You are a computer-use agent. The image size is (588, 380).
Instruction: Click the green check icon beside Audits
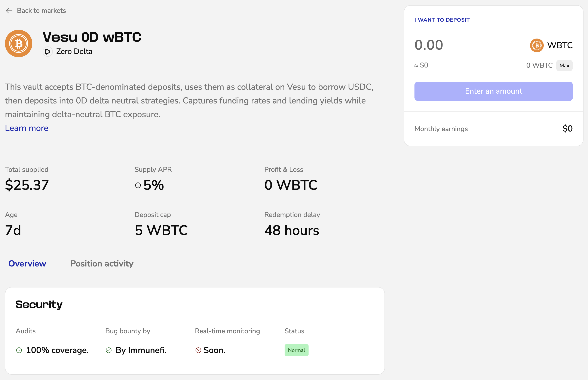(x=19, y=350)
